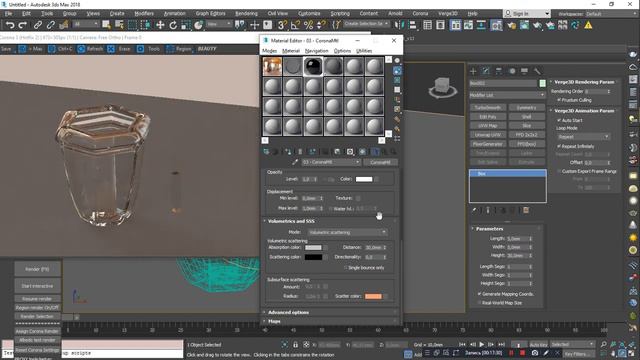Screen dimensions: 640x360
Task: Click the CoronaMtl material type button
Action: (x=380, y=162)
